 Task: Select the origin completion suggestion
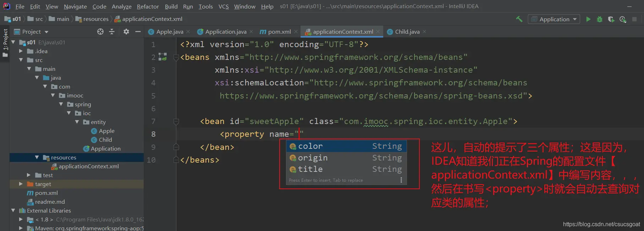point(346,158)
